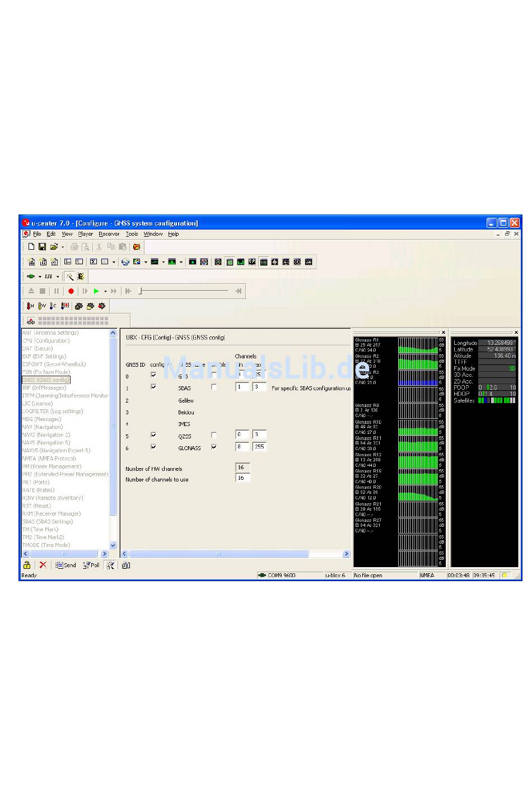This screenshot has height=795, width=532.
Task: Click the red X icon in the configure toolbar
Action: (43, 565)
